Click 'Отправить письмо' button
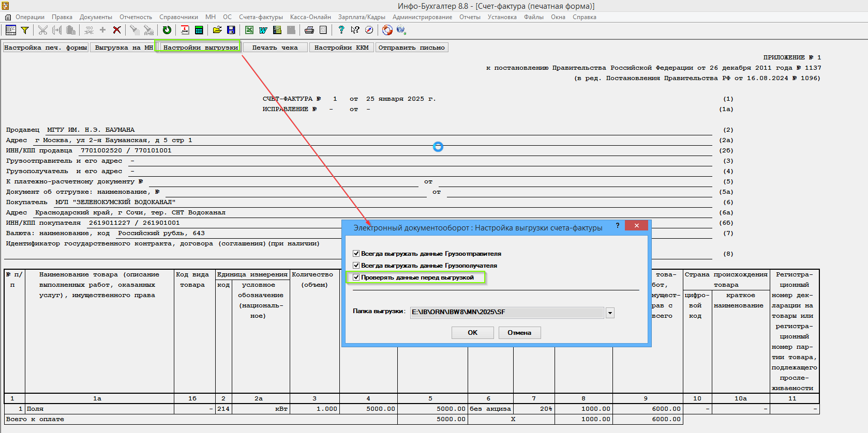The image size is (868, 433). 411,48
